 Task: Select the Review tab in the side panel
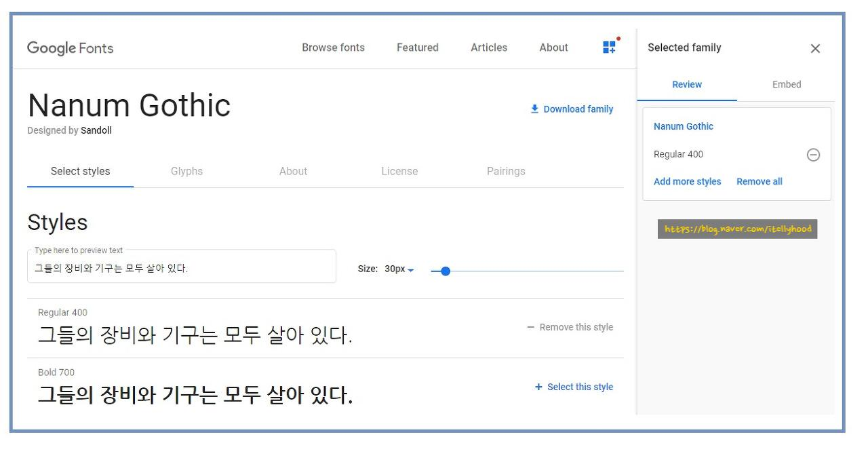687,85
